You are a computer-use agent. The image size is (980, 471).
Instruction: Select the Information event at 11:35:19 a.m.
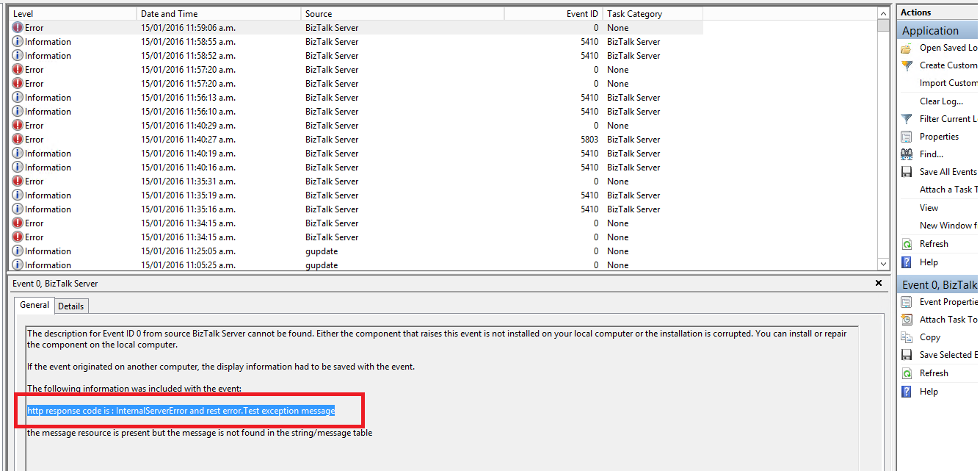tap(356, 195)
